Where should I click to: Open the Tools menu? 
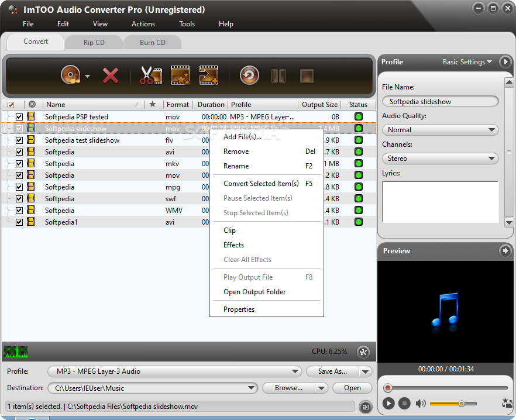click(x=187, y=24)
